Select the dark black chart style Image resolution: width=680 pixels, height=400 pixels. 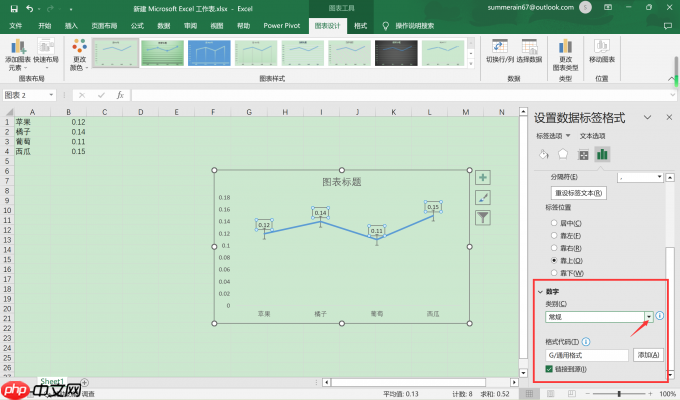point(396,53)
